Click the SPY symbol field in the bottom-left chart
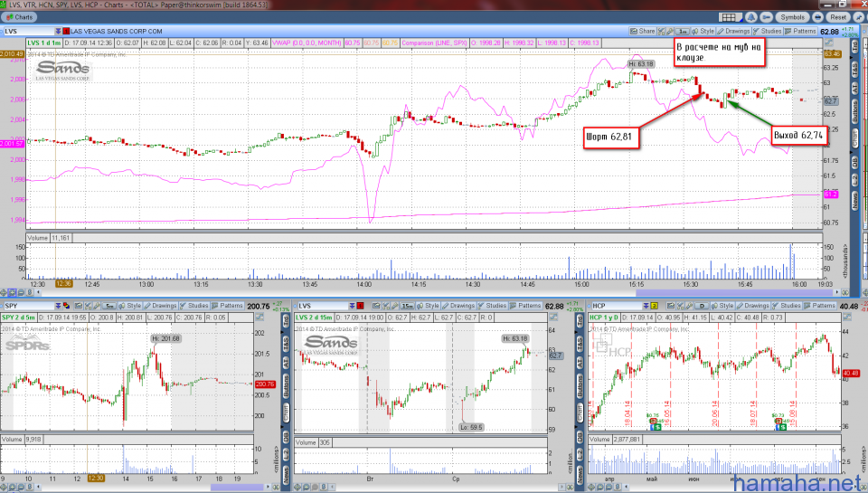 pyautogui.click(x=29, y=306)
